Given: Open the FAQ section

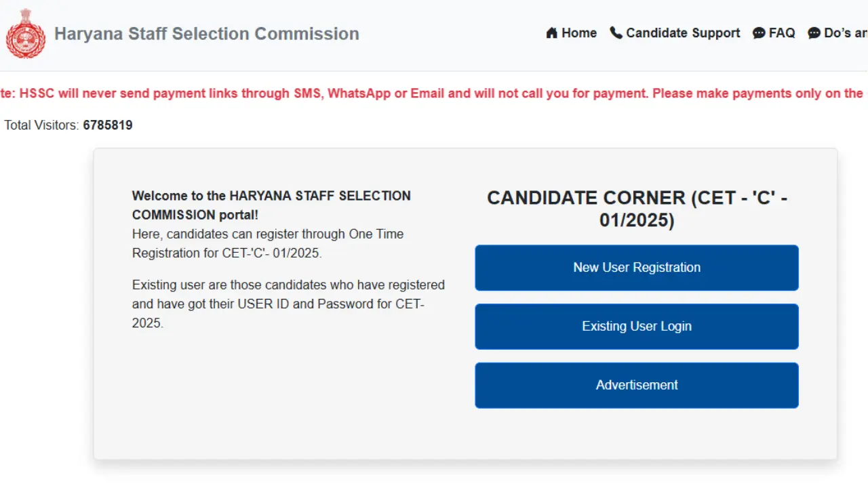Looking at the screenshot, I should click(780, 33).
